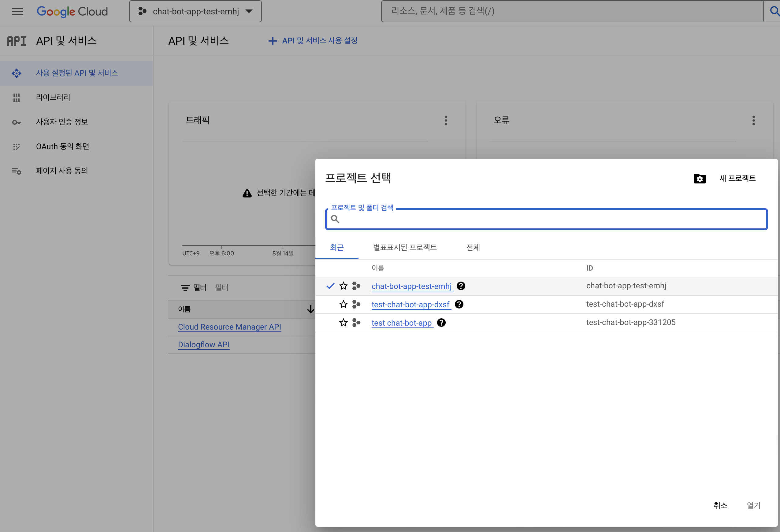Image resolution: width=780 pixels, height=532 pixels.
Task: Click the new project folder icon
Action: click(x=700, y=179)
